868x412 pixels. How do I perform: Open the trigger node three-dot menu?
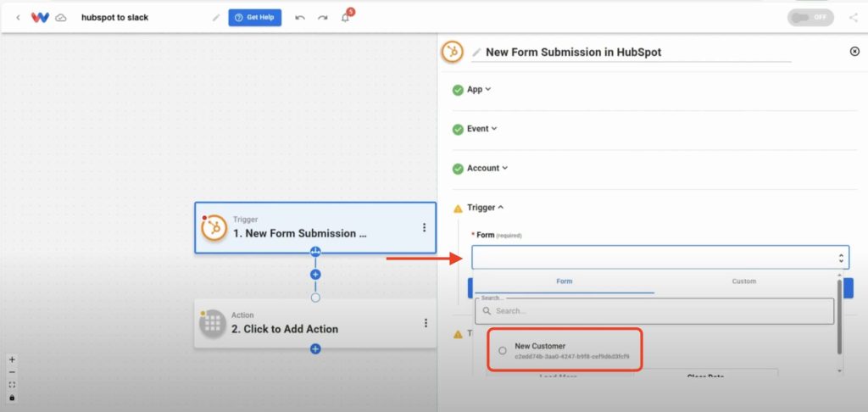point(424,227)
